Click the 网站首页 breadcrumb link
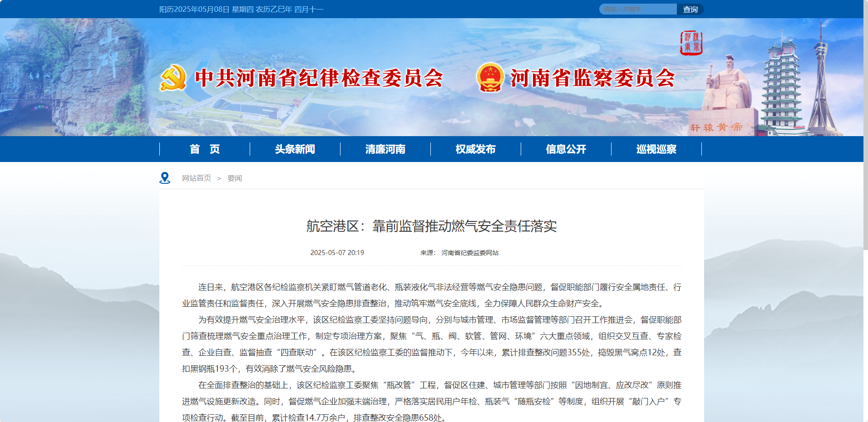The height and width of the screenshot is (422, 868). [197, 178]
